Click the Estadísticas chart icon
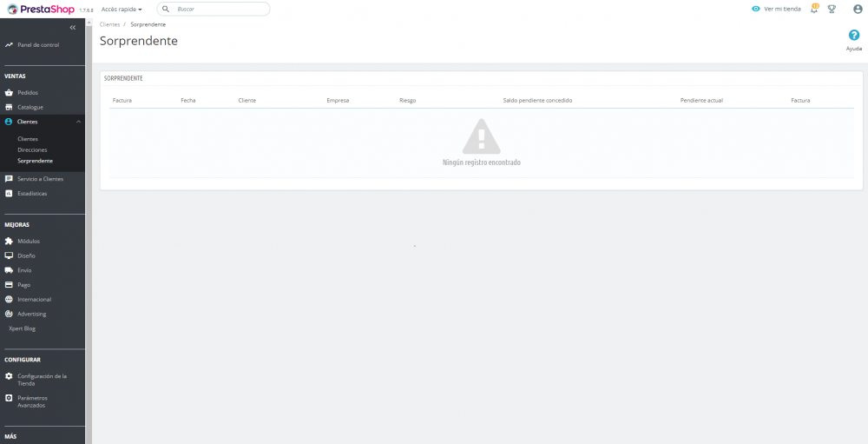The width and height of the screenshot is (868, 444). (x=9, y=194)
